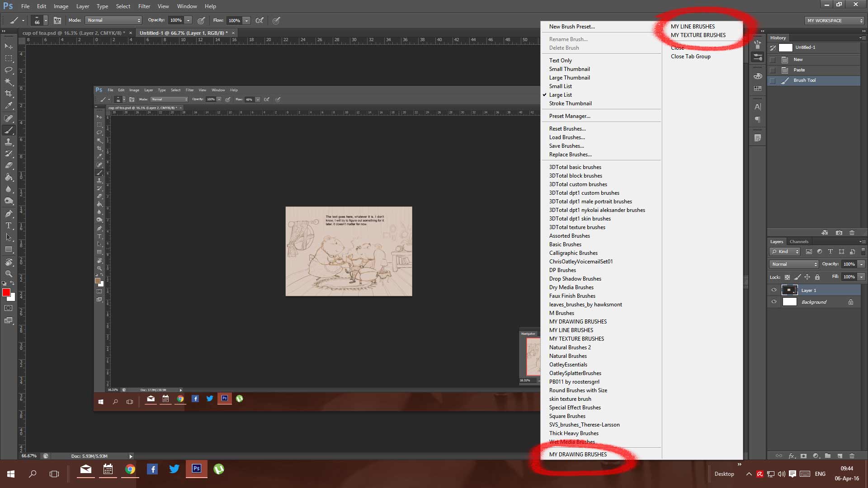This screenshot has width=868, height=488.
Task: Select the Horizontal Type tool
Action: coord(9,225)
